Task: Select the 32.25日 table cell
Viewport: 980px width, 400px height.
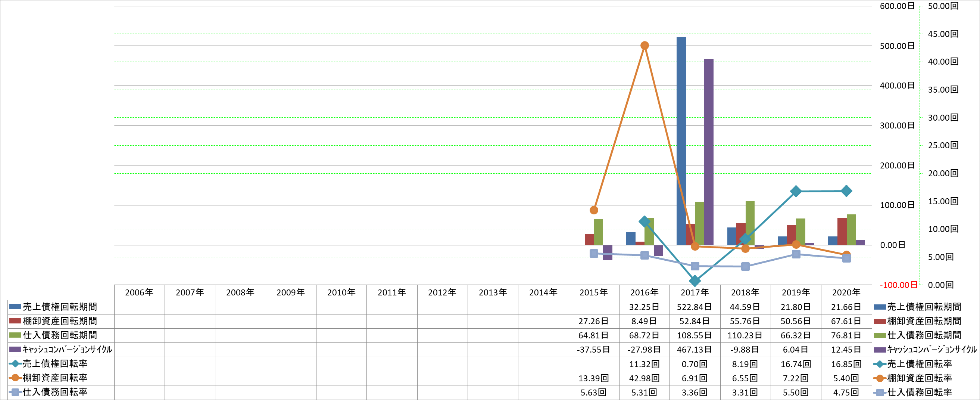Action: [x=644, y=307]
